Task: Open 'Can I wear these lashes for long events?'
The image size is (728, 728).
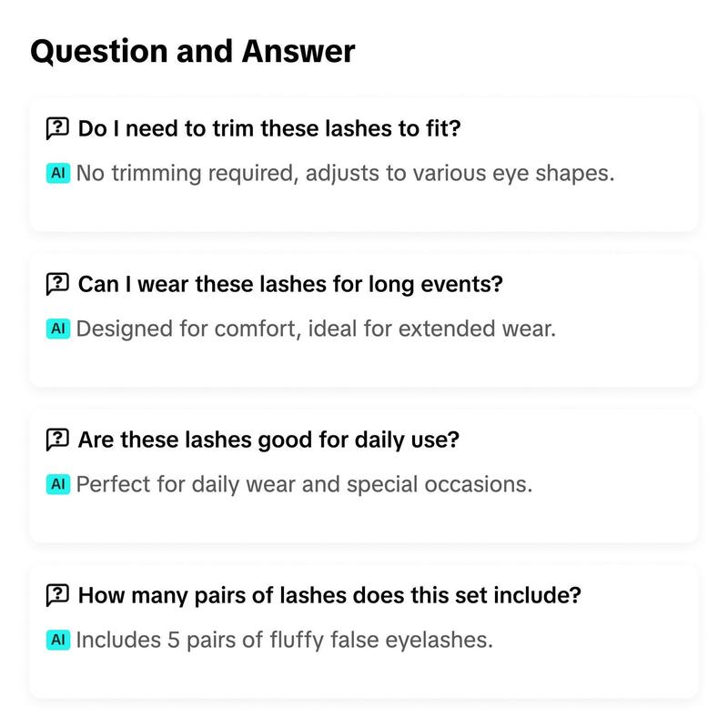Action: pos(290,284)
